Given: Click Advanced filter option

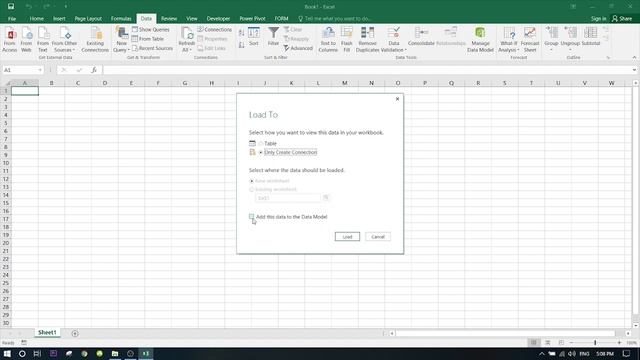Looking at the screenshot, I should pos(298,48).
